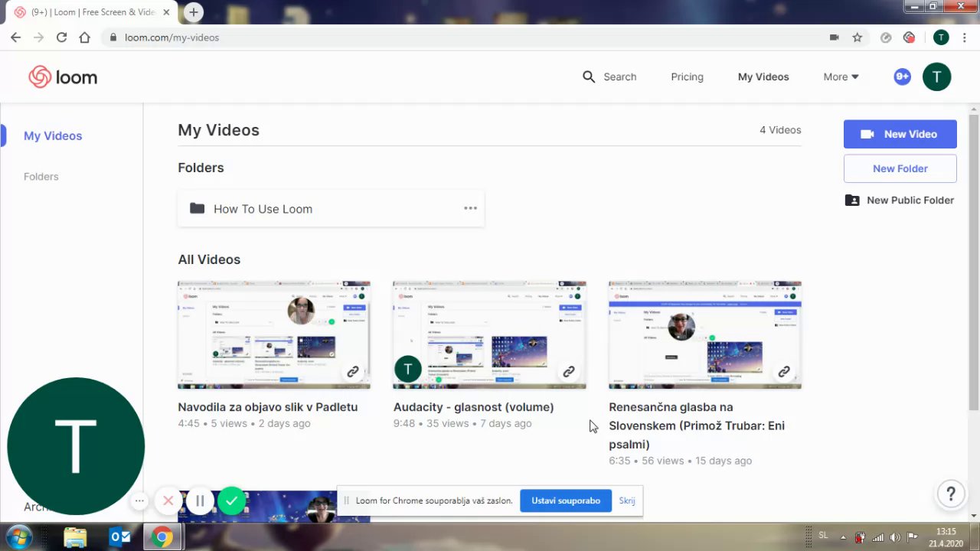
Task: Open Outlook from the taskbar
Action: pos(120,537)
